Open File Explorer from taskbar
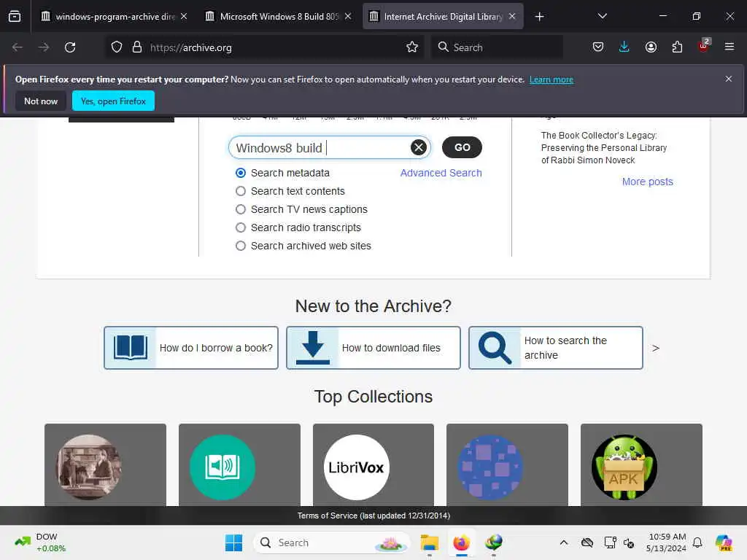This screenshot has height=560, width=747. (429, 542)
